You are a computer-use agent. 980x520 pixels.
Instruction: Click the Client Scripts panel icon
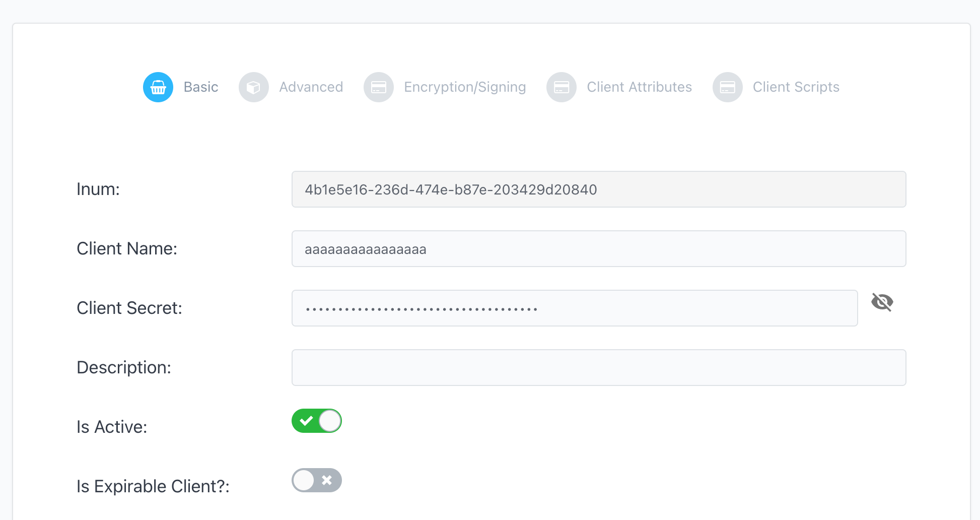[727, 87]
